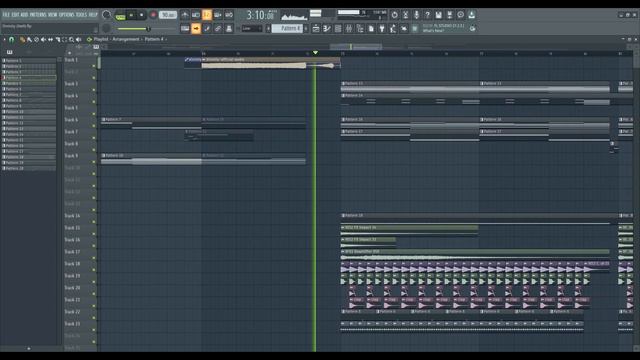Mute Track 1 using its green LED
Screen dimensions: 640x360
(x=94, y=66)
